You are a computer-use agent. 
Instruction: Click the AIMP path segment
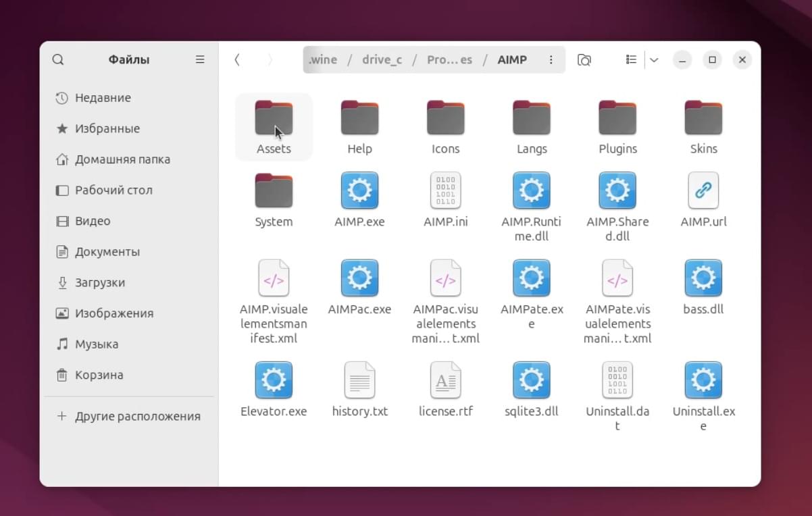click(x=512, y=59)
